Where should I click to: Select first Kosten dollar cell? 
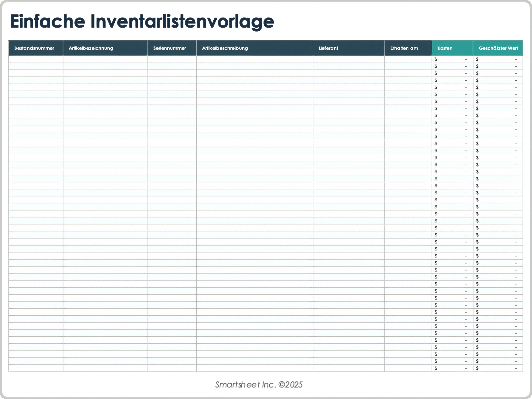click(x=452, y=59)
